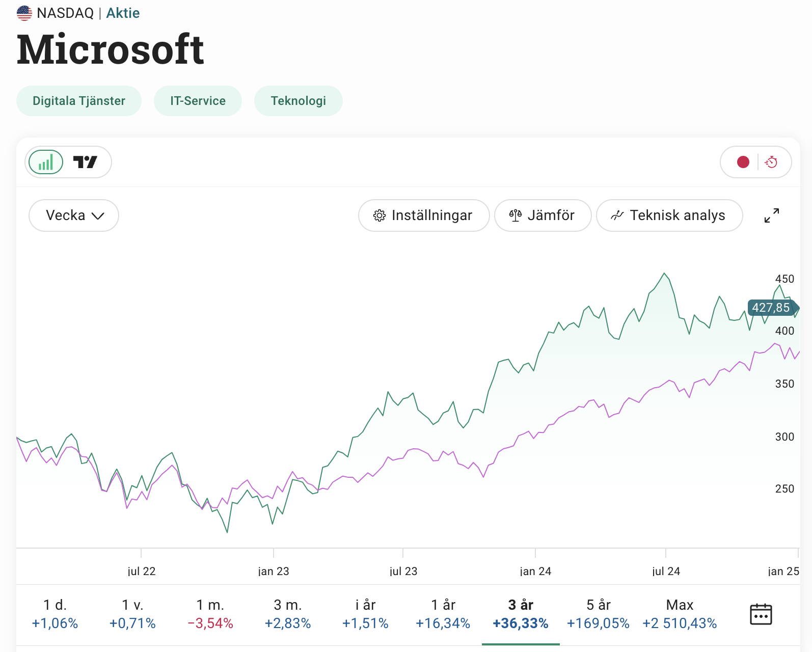Expand the Vecka interval dropdown
This screenshot has height=652, width=812.
pos(74,215)
